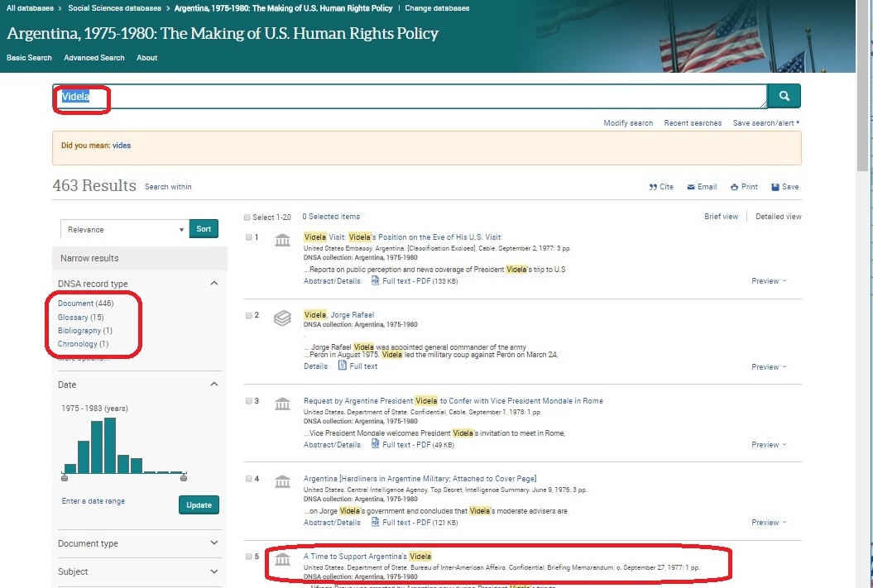Tick the checkbox for result 4
The width and height of the screenshot is (873, 588).
coord(249,478)
